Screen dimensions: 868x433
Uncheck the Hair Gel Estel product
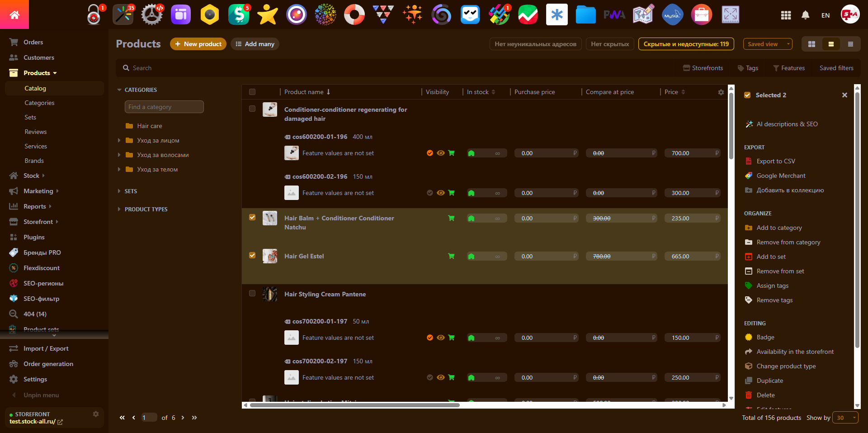tap(252, 255)
